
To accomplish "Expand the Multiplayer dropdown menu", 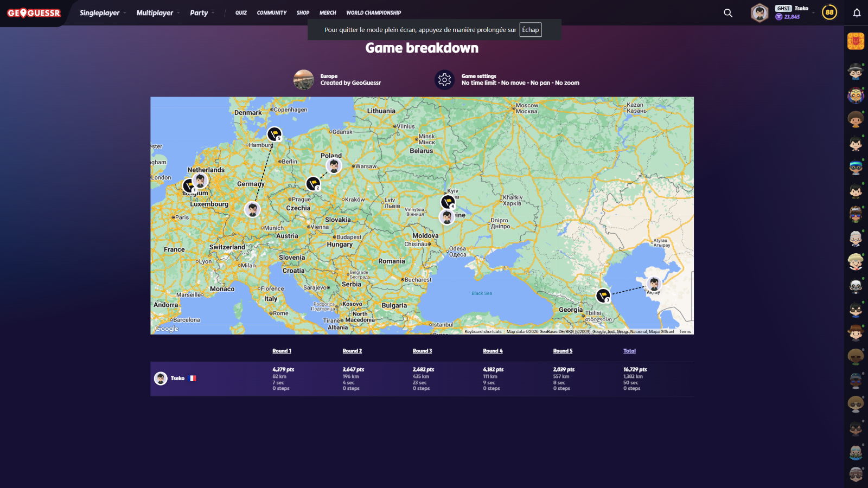I will pos(157,13).
